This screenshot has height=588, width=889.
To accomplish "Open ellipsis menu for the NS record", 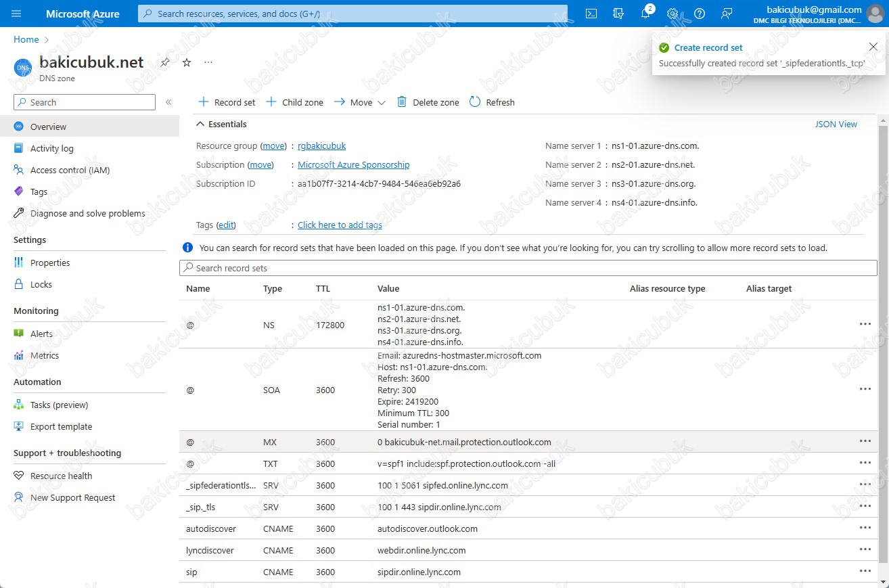I will 865,324.
